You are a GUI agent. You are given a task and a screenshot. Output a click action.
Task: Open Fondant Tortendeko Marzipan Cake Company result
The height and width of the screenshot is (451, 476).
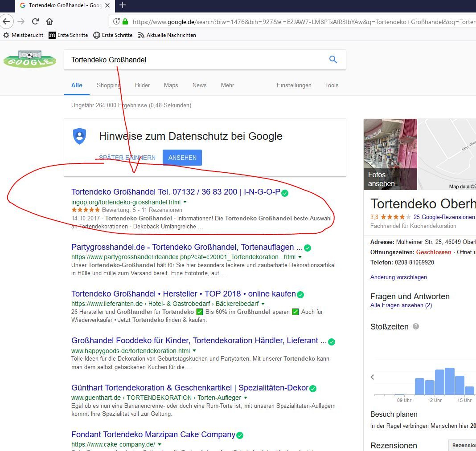click(153, 435)
